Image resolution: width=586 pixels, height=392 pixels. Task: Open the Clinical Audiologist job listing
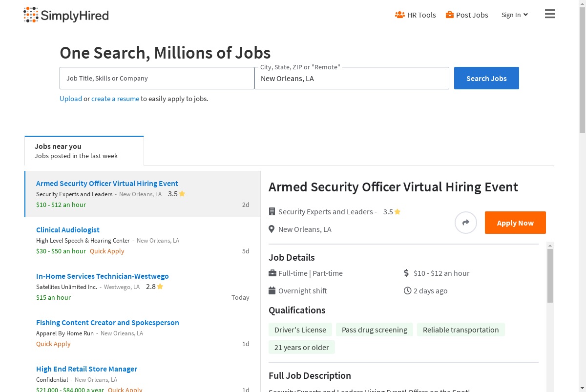(x=68, y=230)
